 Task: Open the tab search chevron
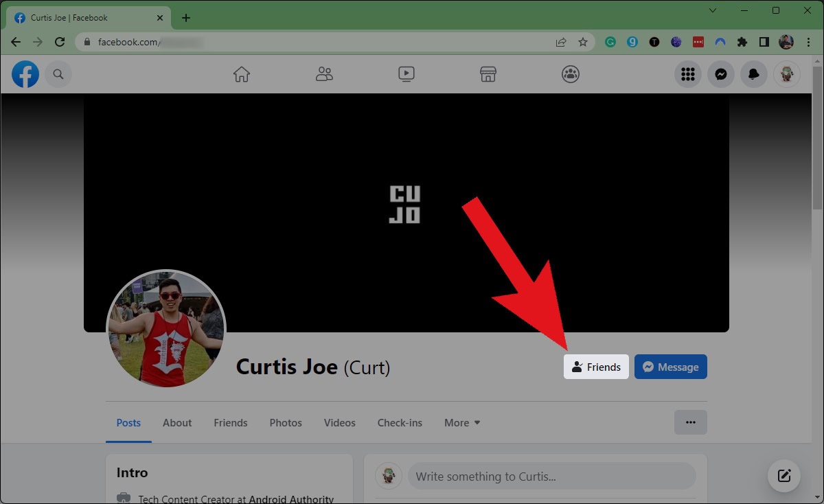[x=713, y=10]
